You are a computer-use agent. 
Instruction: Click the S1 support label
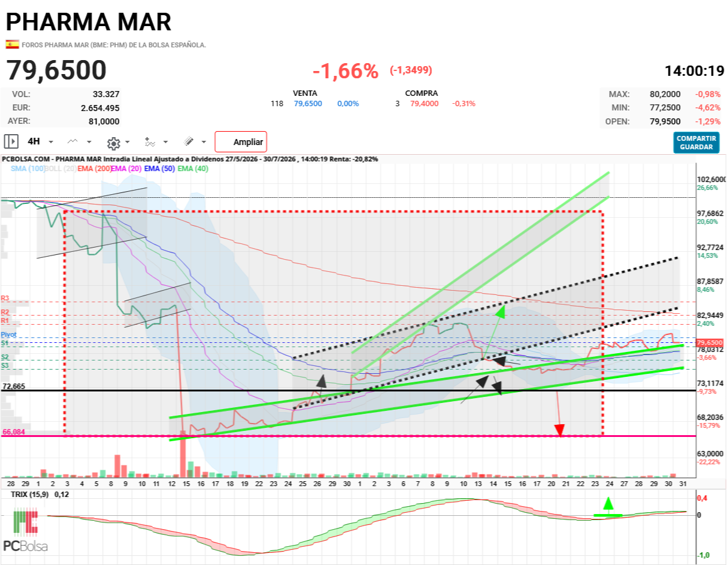tap(5, 343)
